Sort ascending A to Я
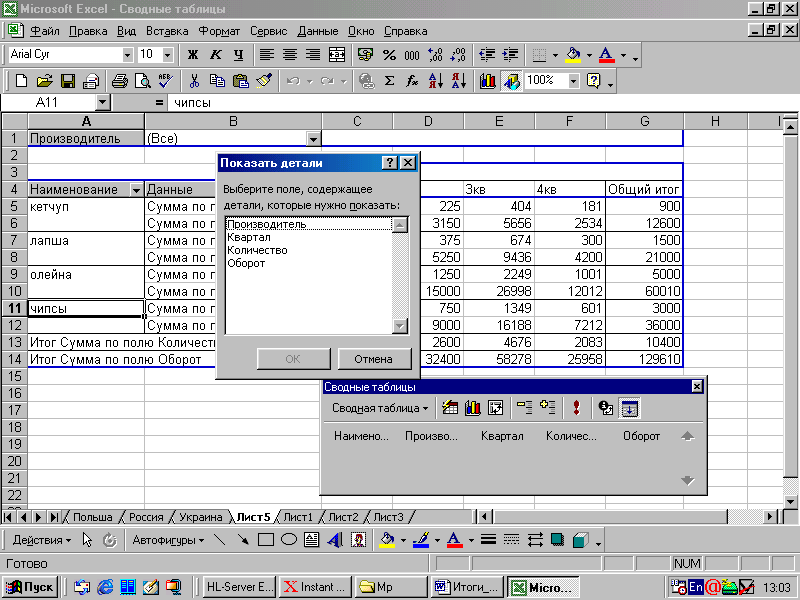800x600 pixels. click(435, 81)
